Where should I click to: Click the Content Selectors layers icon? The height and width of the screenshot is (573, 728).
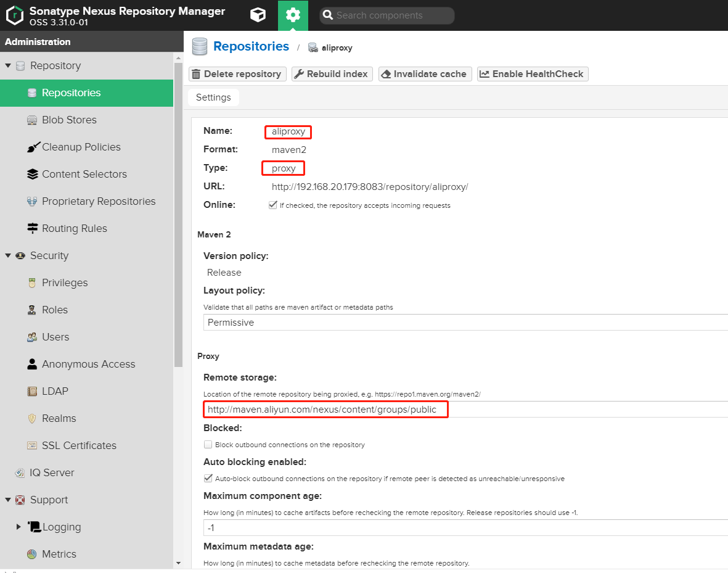tap(33, 175)
